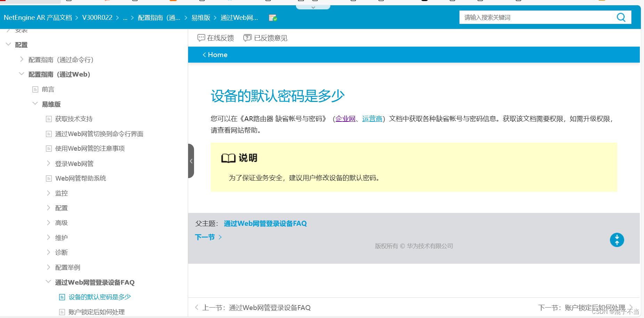Click breadcrumb 易维版

201,17
